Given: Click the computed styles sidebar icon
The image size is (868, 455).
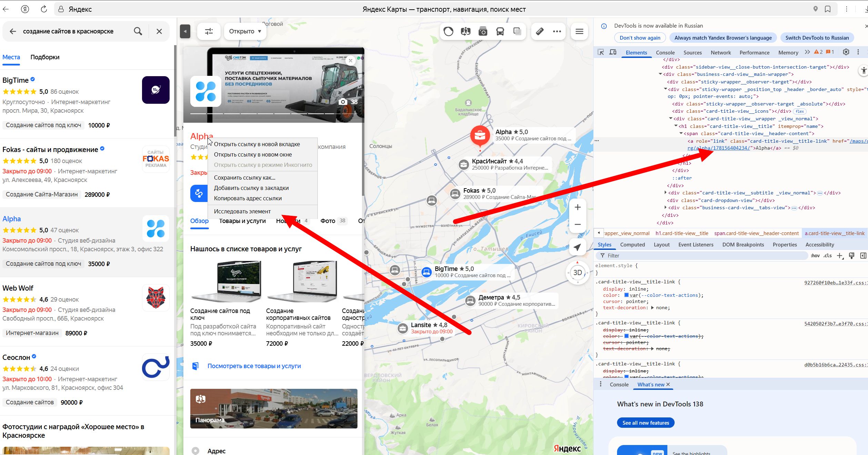Looking at the screenshot, I should 863,256.
